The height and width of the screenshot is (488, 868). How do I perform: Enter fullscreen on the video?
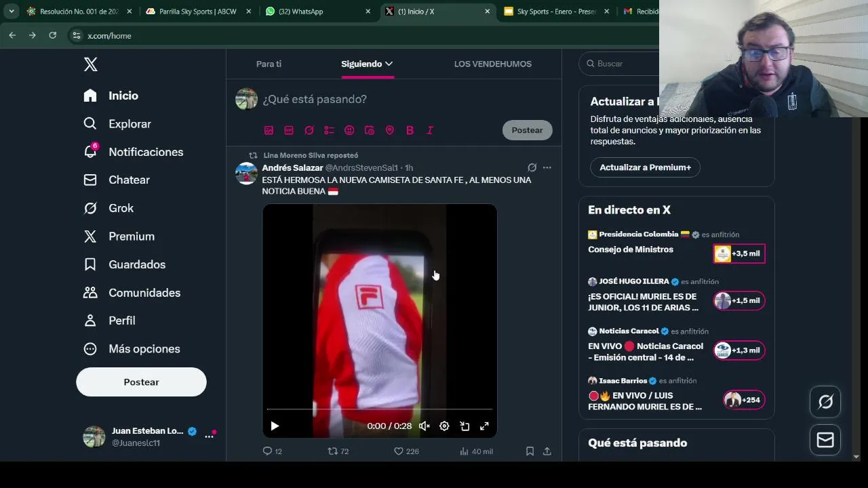coord(484,426)
